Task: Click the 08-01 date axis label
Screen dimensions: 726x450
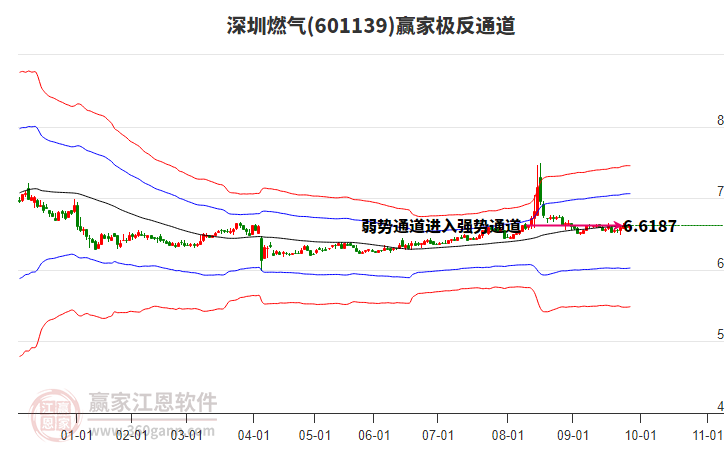Action: pos(507,435)
